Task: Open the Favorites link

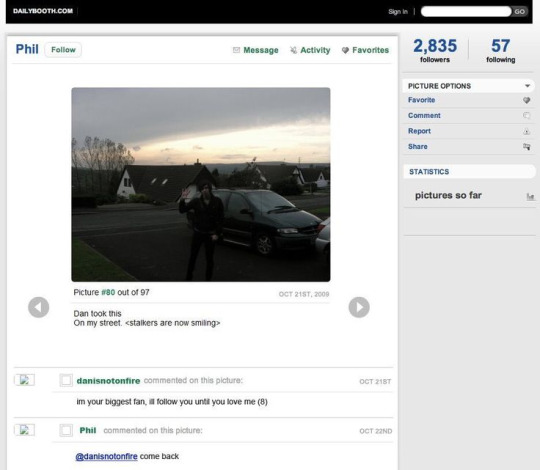Action: pos(371,50)
